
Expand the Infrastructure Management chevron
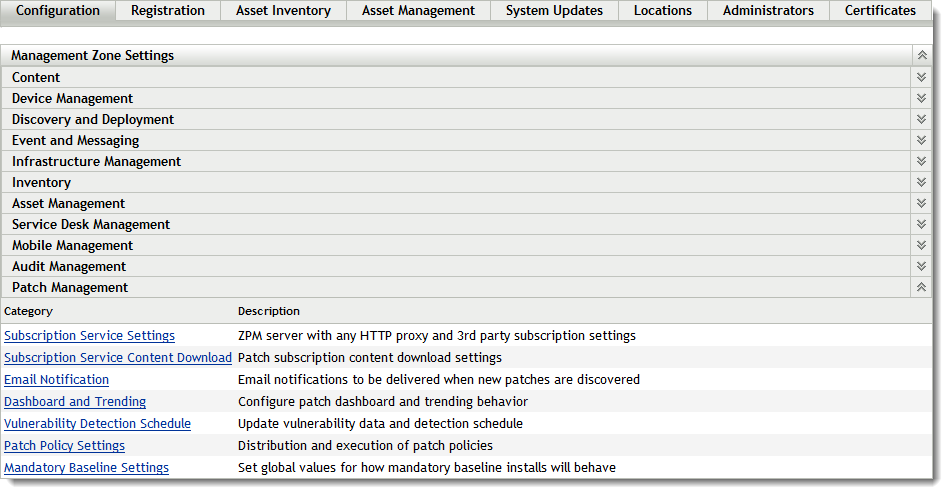pyautogui.click(x=921, y=161)
